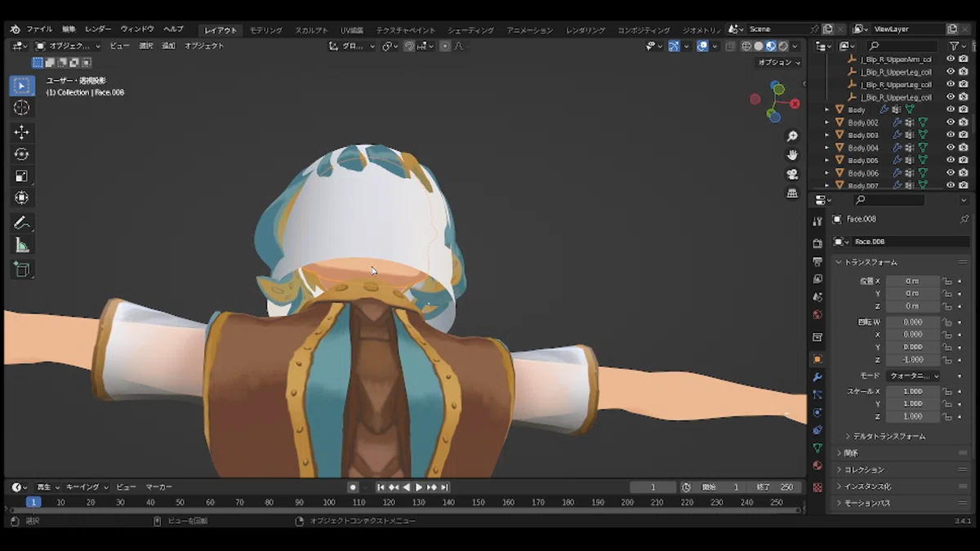Select the Add Cube tool
The image size is (980, 551).
pyautogui.click(x=22, y=269)
